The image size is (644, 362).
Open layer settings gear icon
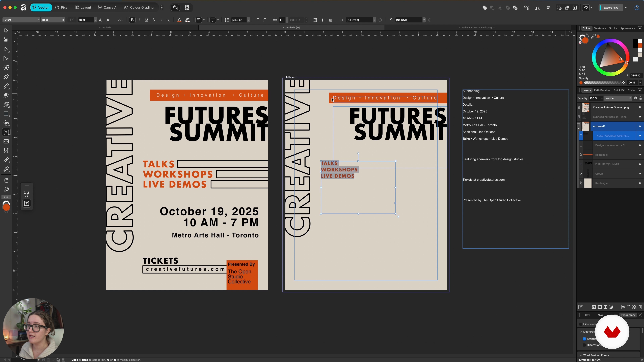point(635,98)
